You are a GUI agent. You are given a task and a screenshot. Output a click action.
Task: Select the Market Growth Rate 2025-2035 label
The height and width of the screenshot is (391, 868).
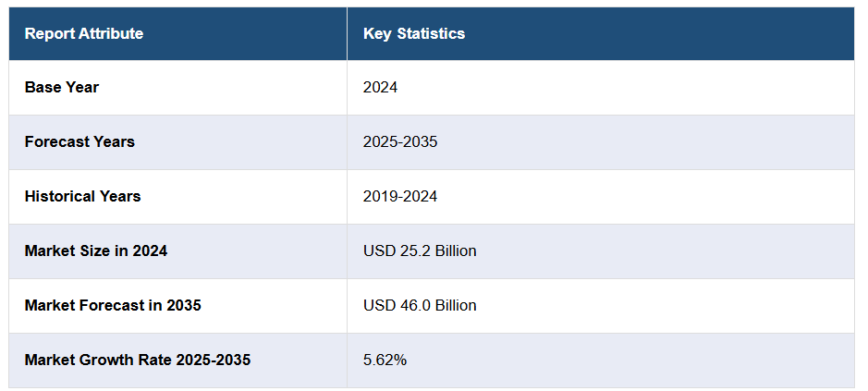[138, 360]
